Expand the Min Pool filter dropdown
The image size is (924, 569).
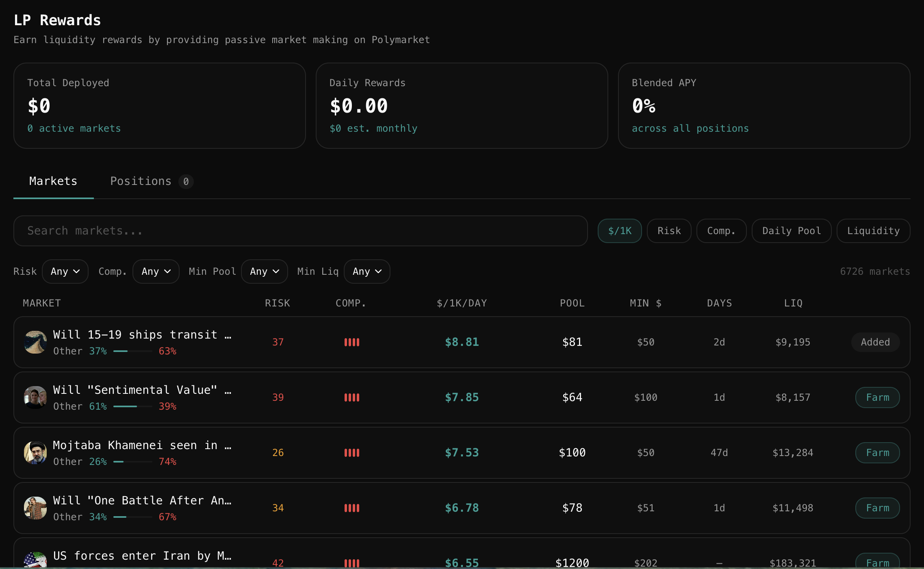pyautogui.click(x=264, y=271)
